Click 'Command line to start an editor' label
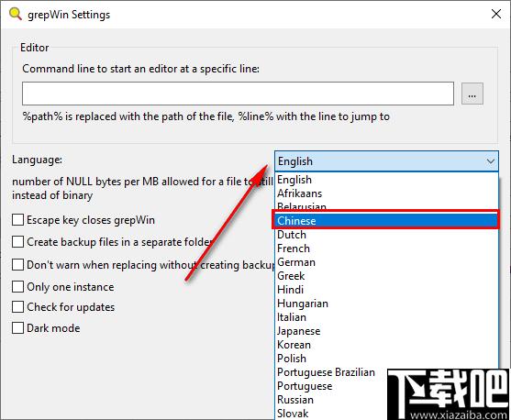The image size is (511, 420). point(140,69)
